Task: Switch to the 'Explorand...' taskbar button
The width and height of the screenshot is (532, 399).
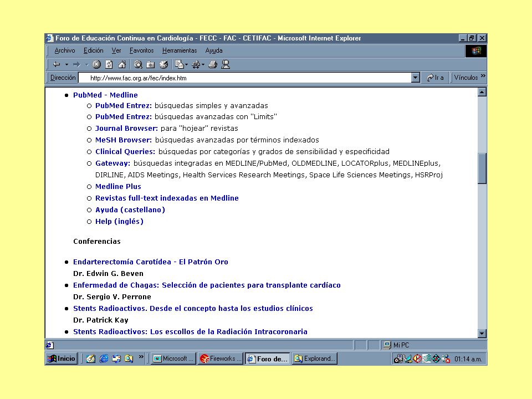Action: (x=315, y=359)
